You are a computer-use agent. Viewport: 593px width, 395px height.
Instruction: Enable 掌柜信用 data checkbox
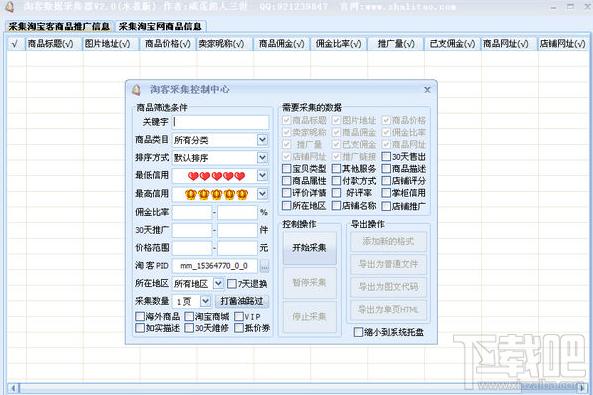386,193
